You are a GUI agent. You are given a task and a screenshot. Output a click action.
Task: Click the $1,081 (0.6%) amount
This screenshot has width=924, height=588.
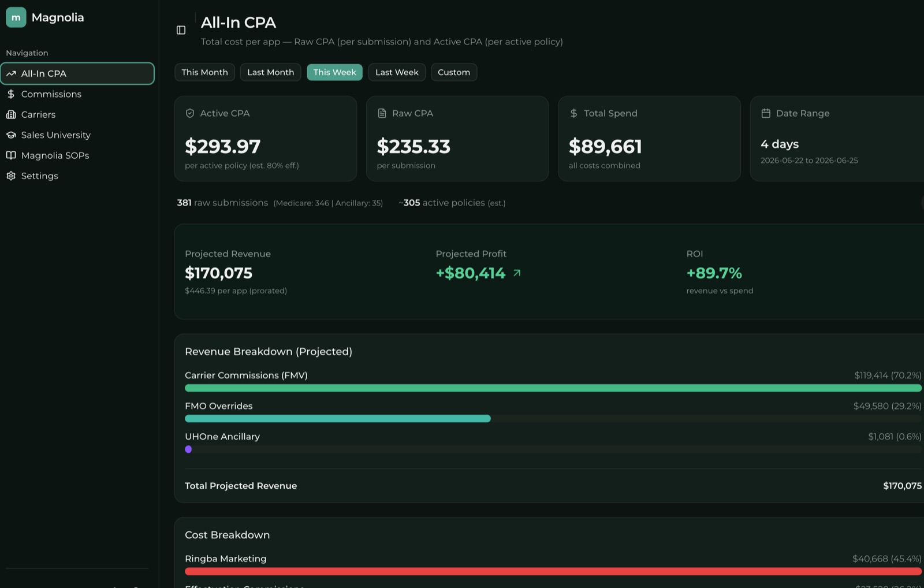tap(895, 437)
